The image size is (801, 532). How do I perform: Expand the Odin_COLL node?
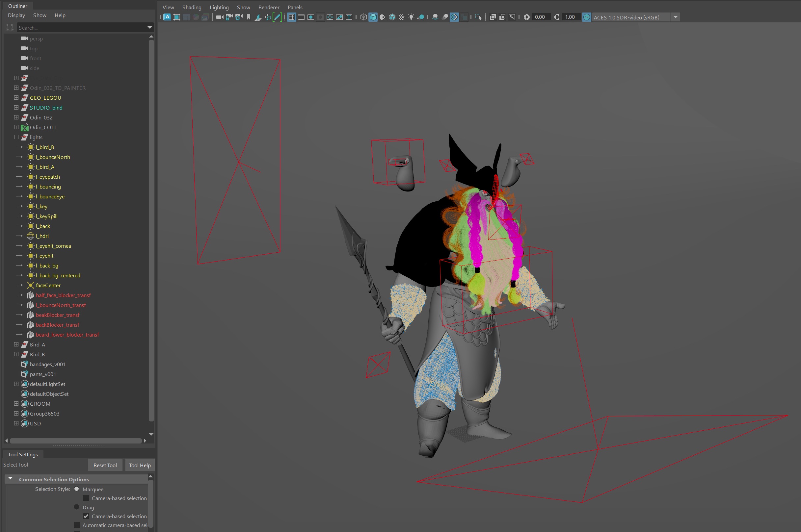pyautogui.click(x=16, y=127)
